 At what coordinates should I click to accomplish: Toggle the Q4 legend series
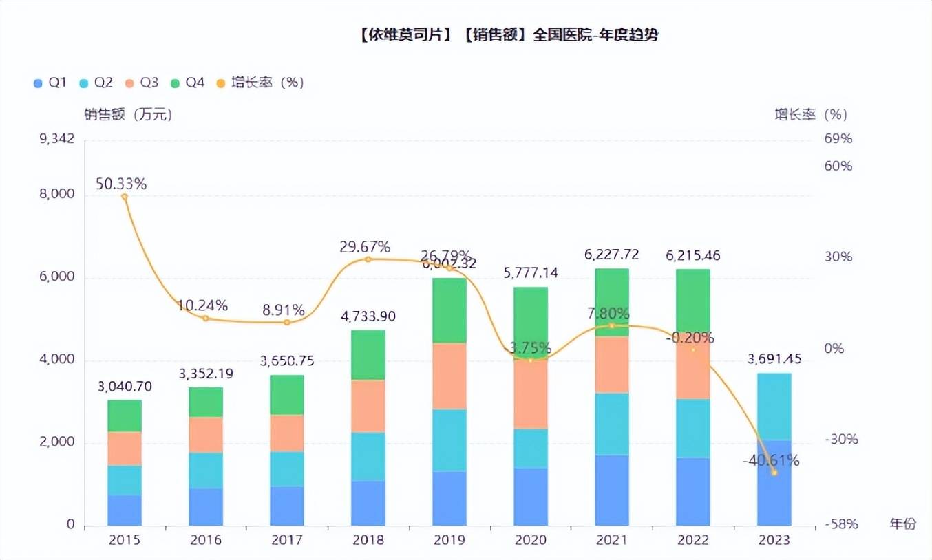[x=188, y=83]
